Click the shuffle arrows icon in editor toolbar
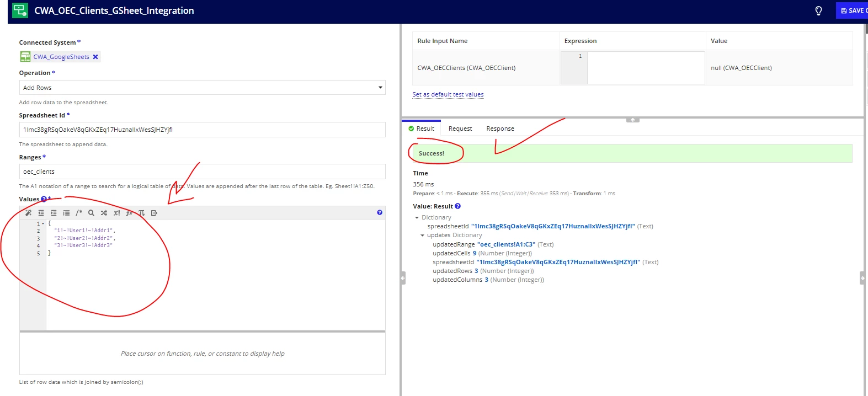This screenshot has width=868, height=396. [104, 213]
